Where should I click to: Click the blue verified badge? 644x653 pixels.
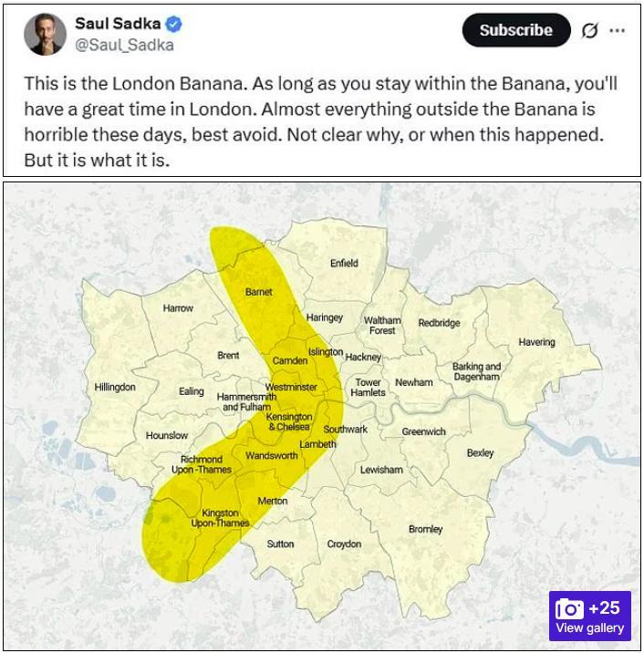click(175, 25)
